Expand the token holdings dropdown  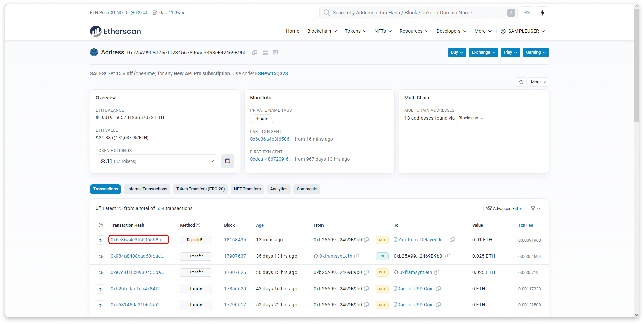[157, 161]
